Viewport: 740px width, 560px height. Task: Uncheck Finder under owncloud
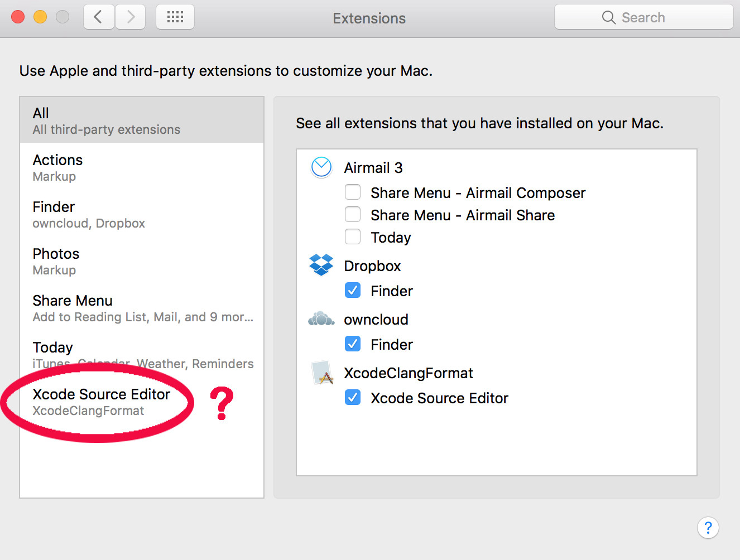pos(353,344)
